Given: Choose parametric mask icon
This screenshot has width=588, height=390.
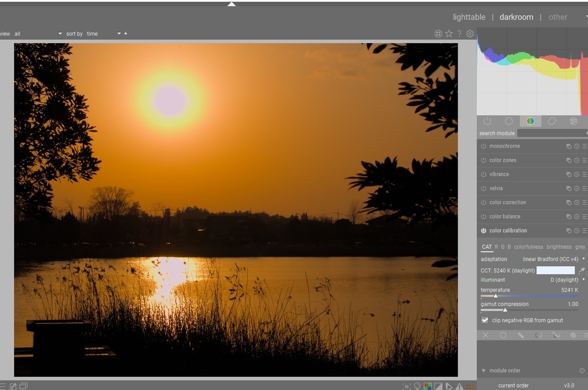Looking at the screenshot, I should pyautogui.click(x=539, y=336).
